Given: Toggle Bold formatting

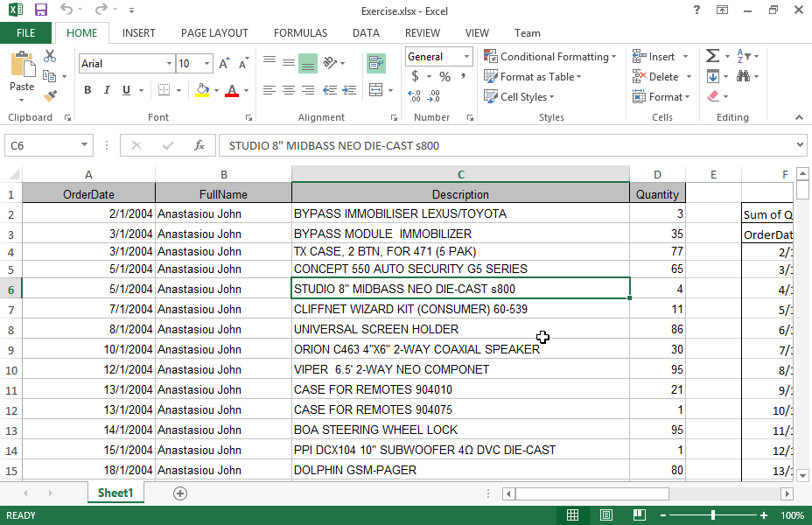Looking at the screenshot, I should click(87, 90).
